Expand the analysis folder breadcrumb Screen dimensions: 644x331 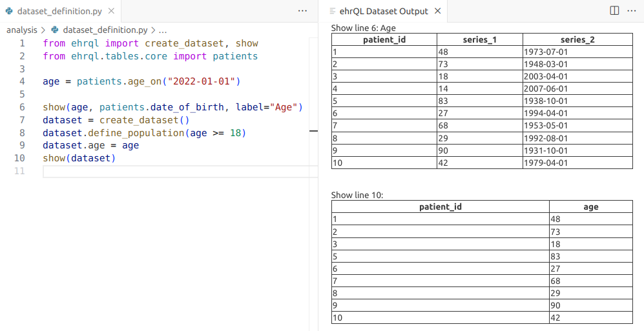pyautogui.click(x=21, y=30)
